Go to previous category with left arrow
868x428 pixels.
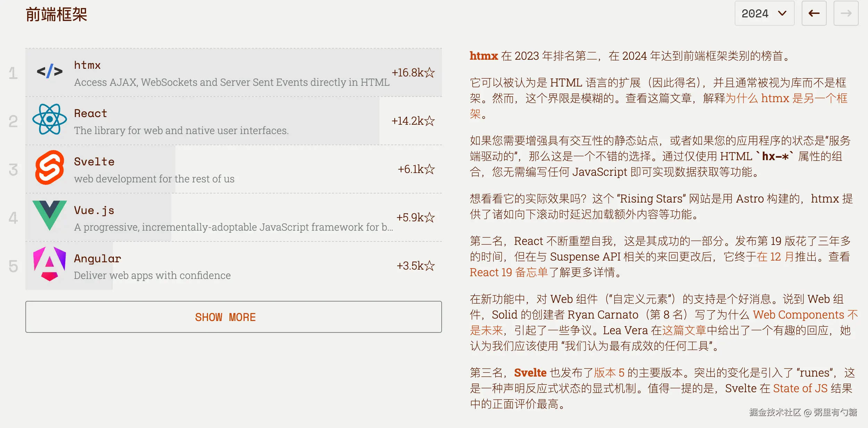[814, 14]
